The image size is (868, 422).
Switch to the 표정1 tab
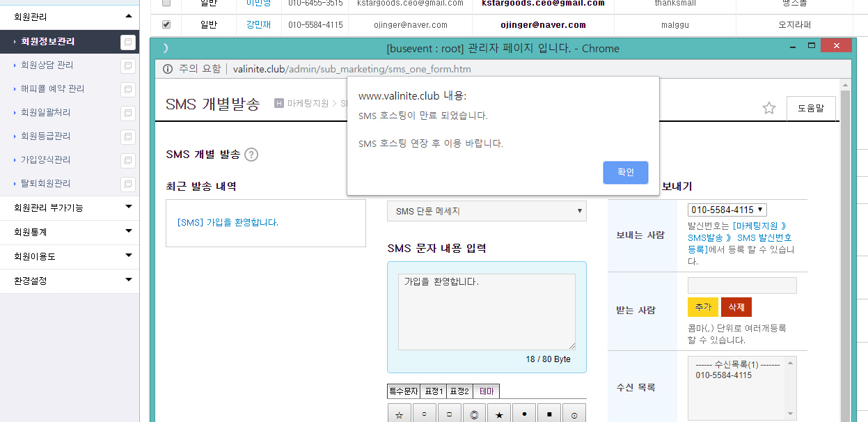(x=434, y=391)
